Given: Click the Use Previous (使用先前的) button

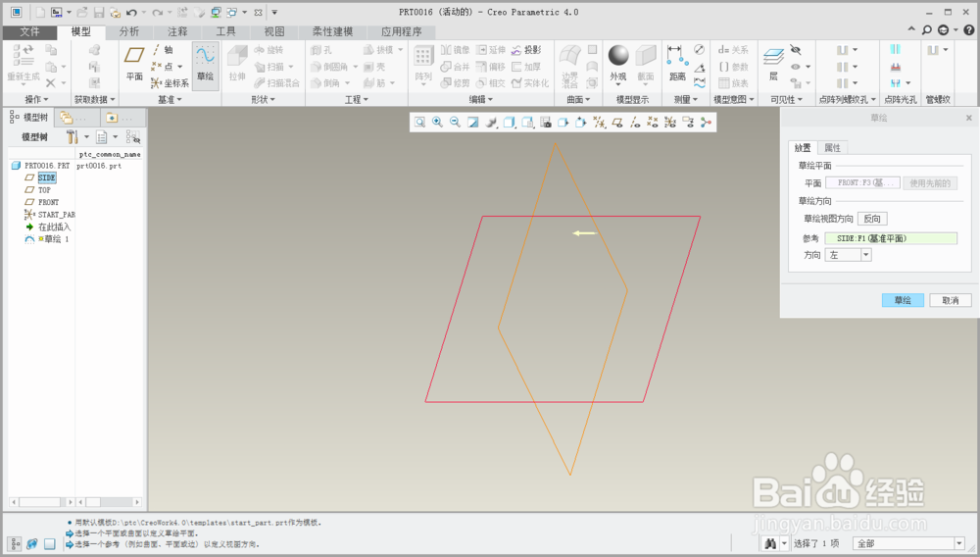Looking at the screenshot, I should point(930,183).
